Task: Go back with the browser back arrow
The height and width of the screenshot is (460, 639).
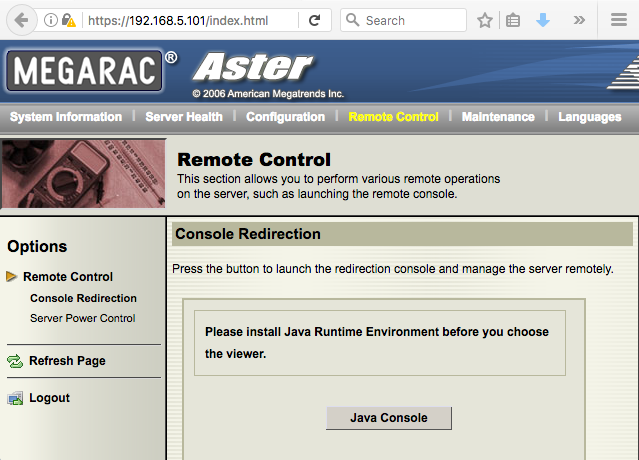Action: [21, 20]
